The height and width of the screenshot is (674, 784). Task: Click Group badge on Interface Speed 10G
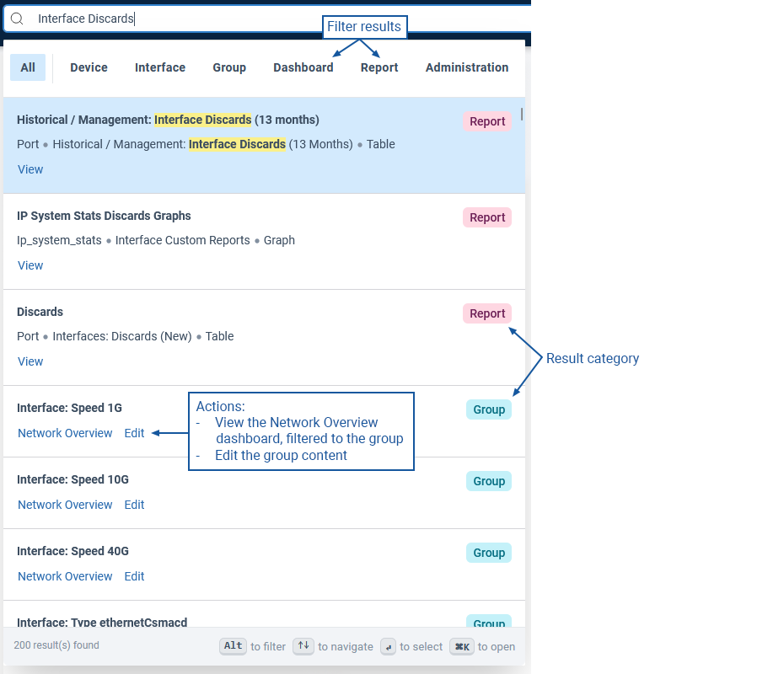pos(489,481)
